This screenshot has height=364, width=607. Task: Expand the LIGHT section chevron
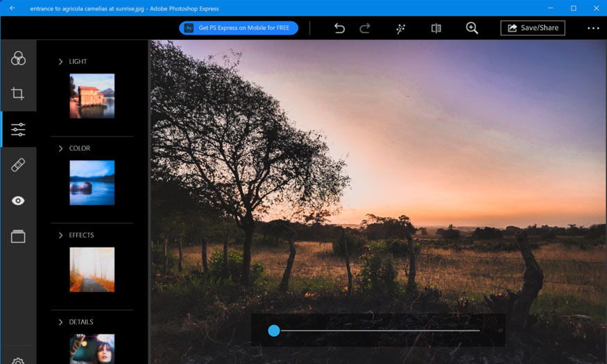coord(60,62)
